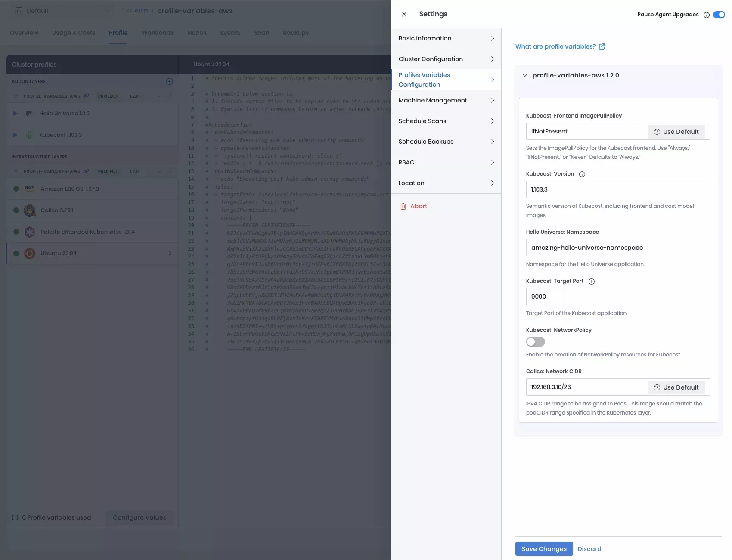The image size is (732, 560).
Task: Click the Kubecost Version input field
Action: click(x=618, y=189)
